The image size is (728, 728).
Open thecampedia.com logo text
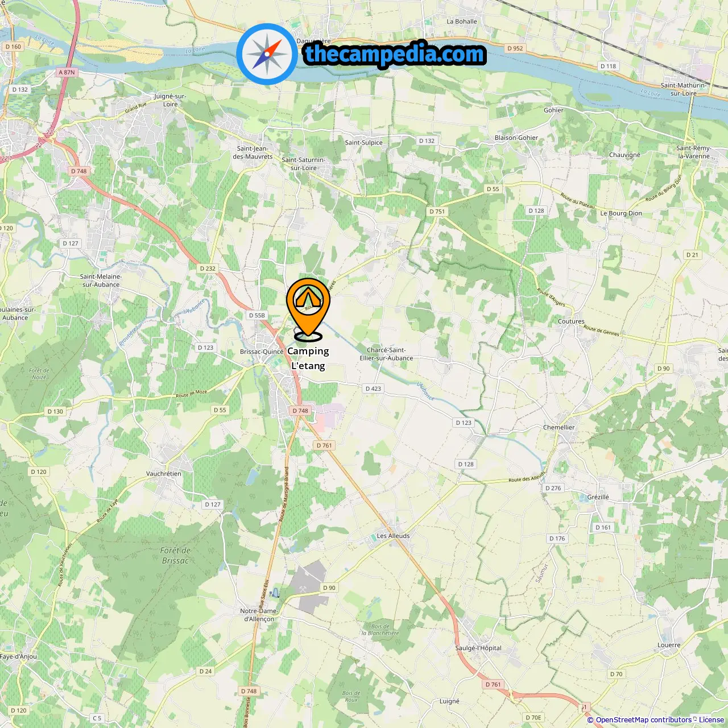click(395, 54)
